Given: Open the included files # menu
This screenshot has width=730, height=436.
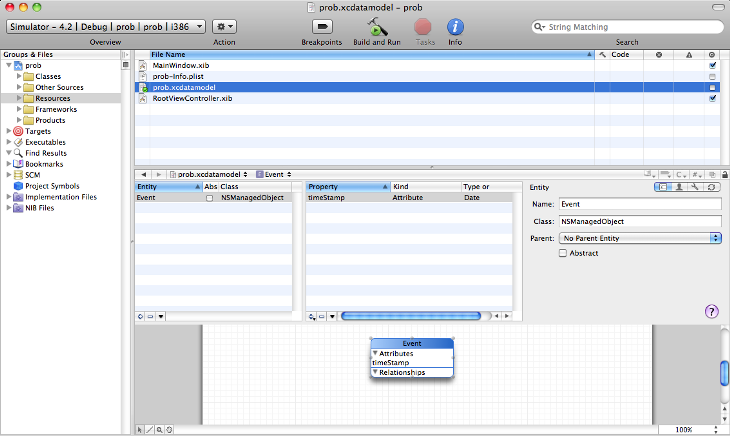Looking at the screenshot, I should [696, 174].
